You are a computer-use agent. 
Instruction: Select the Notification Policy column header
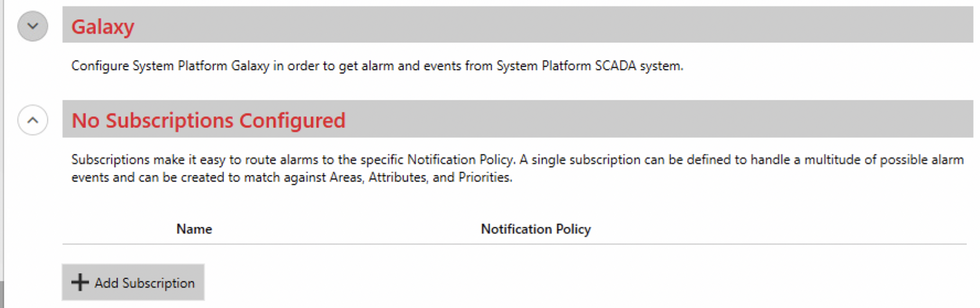(x=536, y=229)
